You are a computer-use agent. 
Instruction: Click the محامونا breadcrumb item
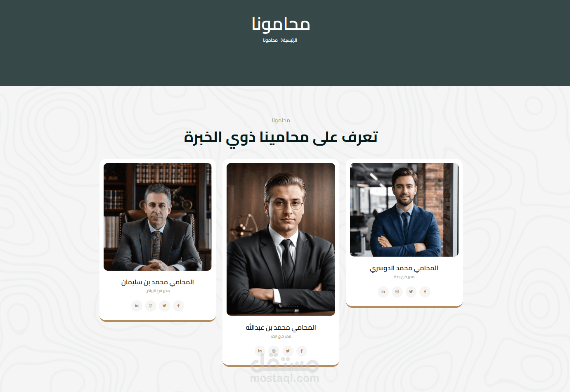point(270,40)
